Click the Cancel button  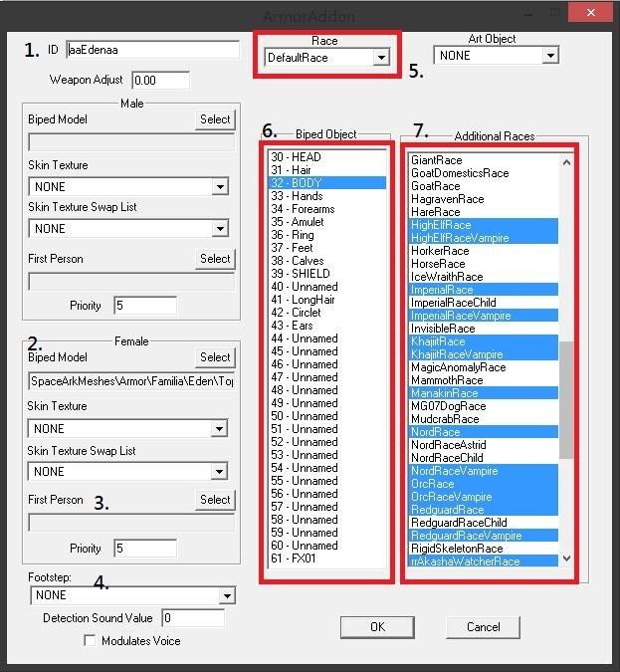point(483,626)
